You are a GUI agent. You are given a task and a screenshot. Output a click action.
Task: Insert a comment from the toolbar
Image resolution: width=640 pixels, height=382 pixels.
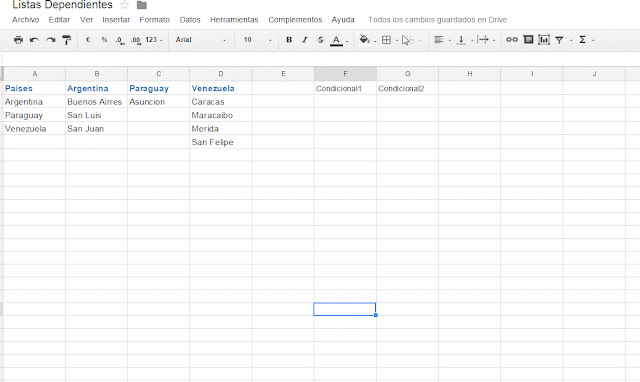tap(528, 40)
